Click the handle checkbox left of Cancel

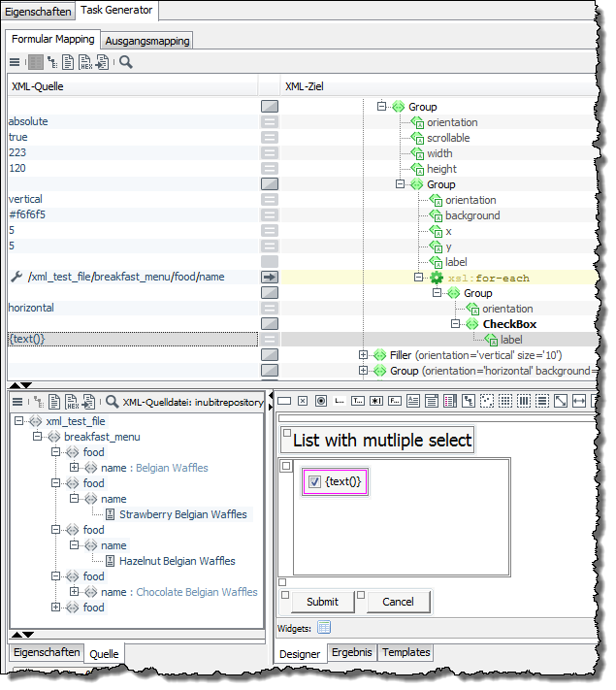tap(361, 595)
